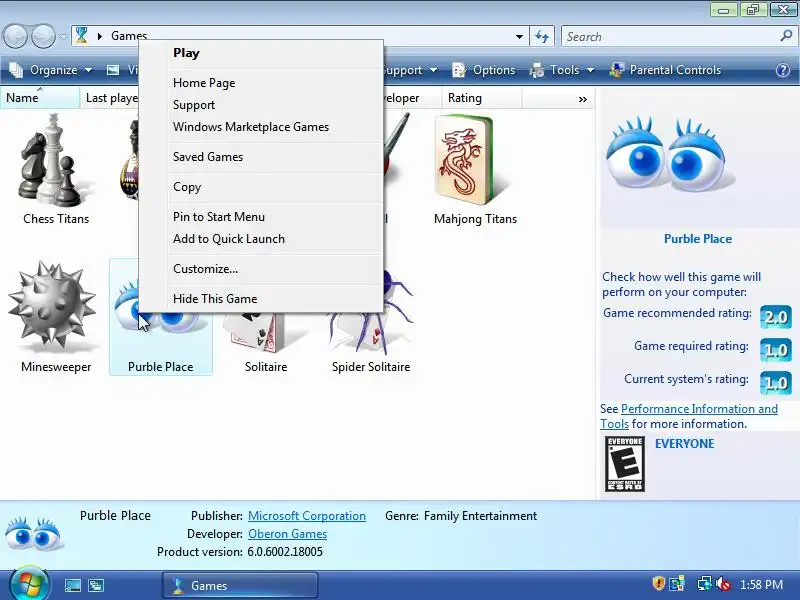Open the Microsoft Corporation publisher link
The image size is (800, 600).
tap(307, 516)
